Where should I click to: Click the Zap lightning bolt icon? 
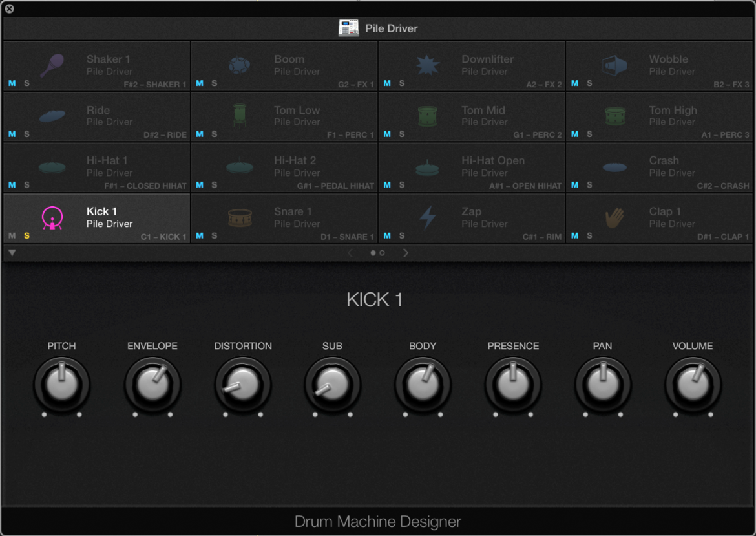[428, 217]
